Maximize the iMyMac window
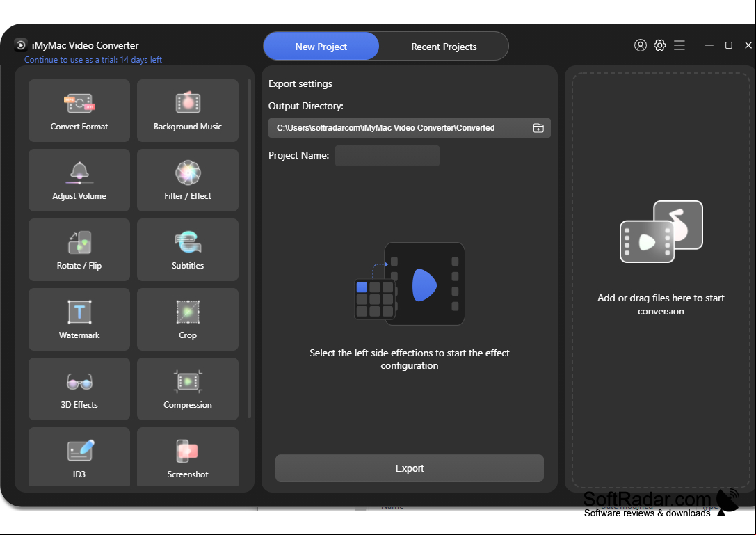 [728, 45]
